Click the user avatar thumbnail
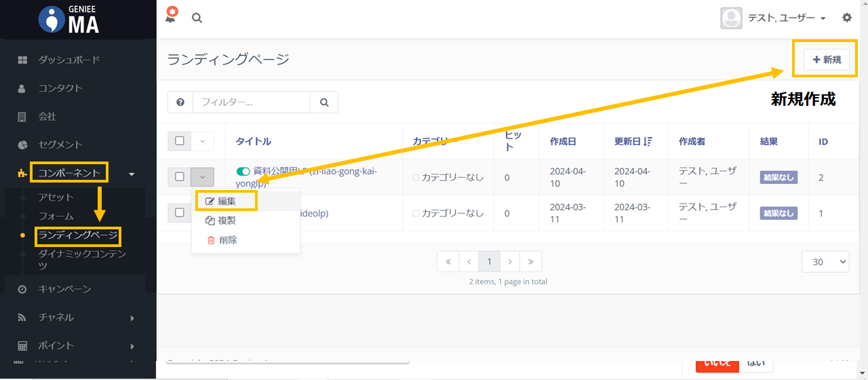 tap(731, 18)
